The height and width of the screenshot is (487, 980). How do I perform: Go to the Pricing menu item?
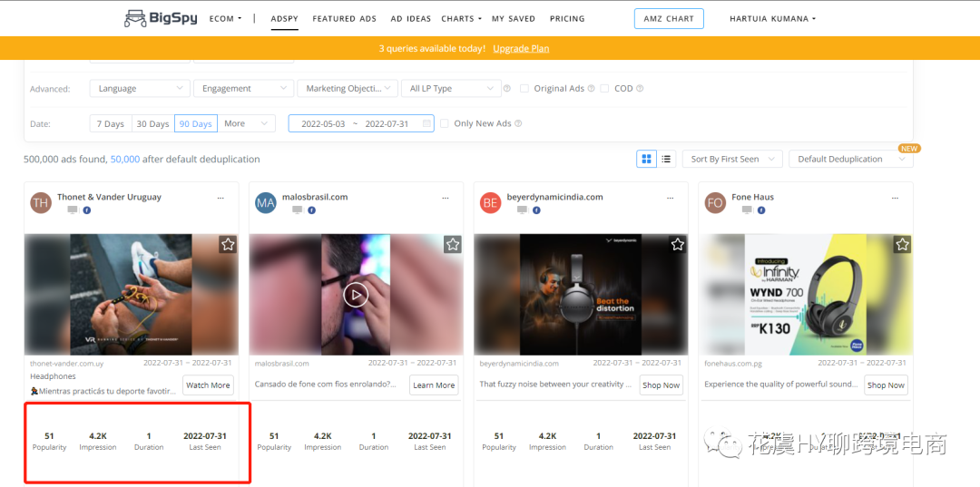567,18
